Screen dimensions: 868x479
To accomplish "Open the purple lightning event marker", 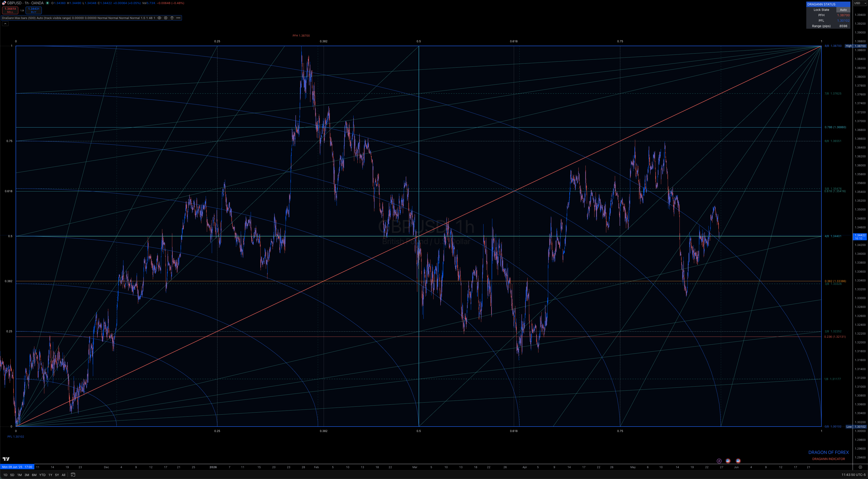I will click(x=719, y=461).
